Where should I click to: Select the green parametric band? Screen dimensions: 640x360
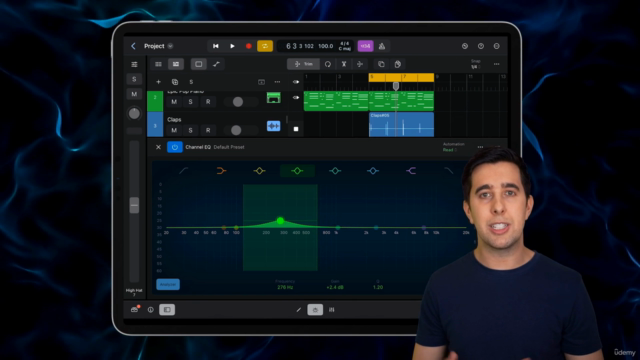click(297, 171)
